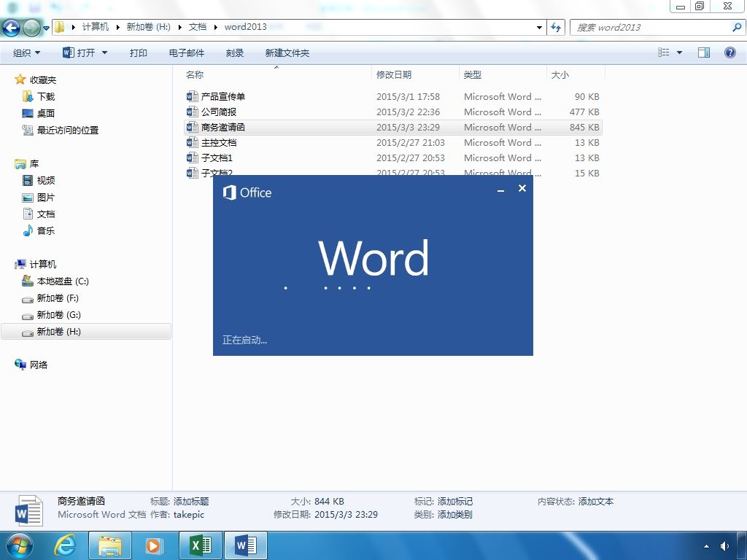Viewport: 747px width, 560px height.
Task: Open the Windows Start menu
Action: [19, 545]
